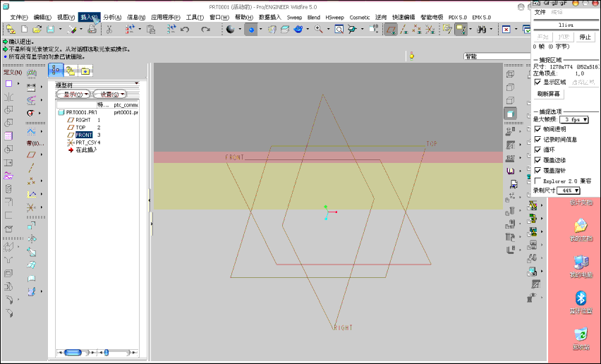The width and height of the screenshot is (601, 364).
Task: Click the wireframe display icon in right toolbar
Action: [510, 74]
